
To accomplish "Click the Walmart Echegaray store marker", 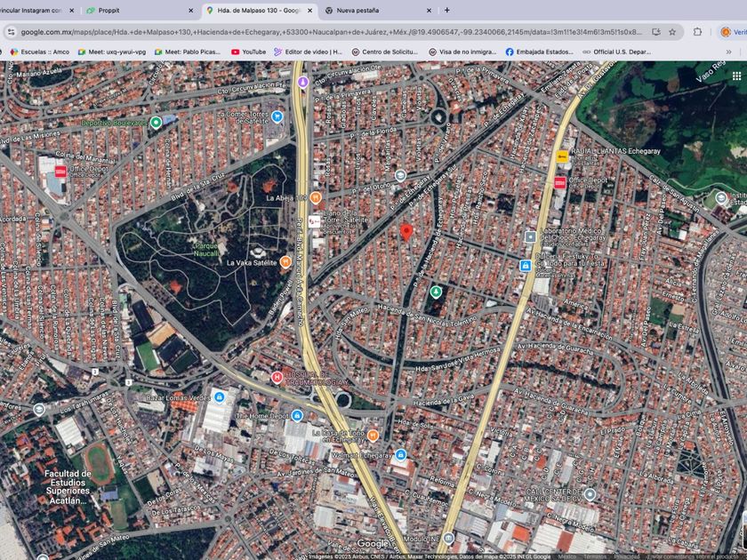I will click(401, 454).
